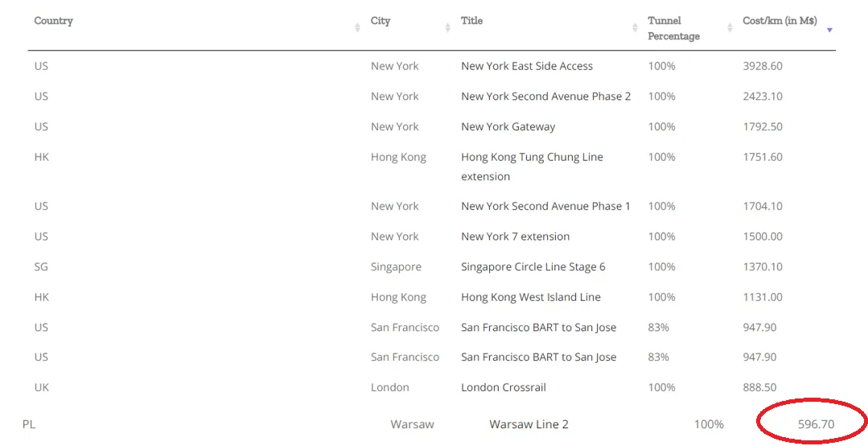Click 100% tunnel value in New York Gateway row
Image resolution: width=868 pixels, height=446 pixels.
coord(661,127)
